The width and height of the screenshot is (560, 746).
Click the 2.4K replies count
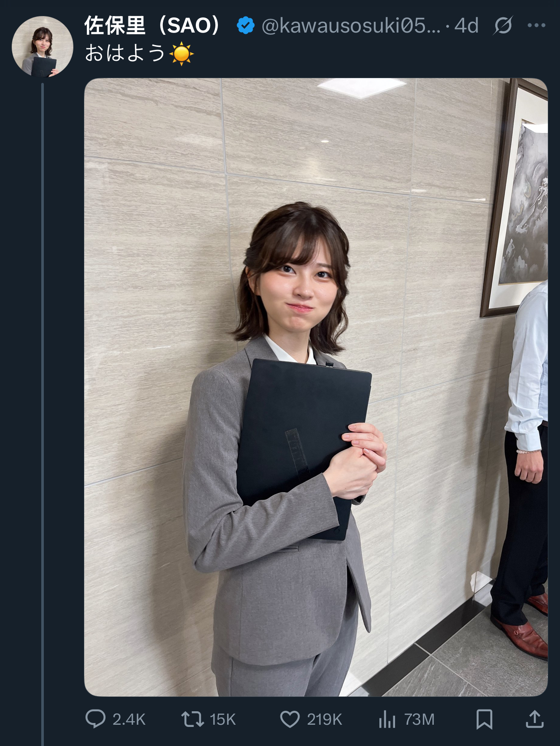[x=129, y=720]
